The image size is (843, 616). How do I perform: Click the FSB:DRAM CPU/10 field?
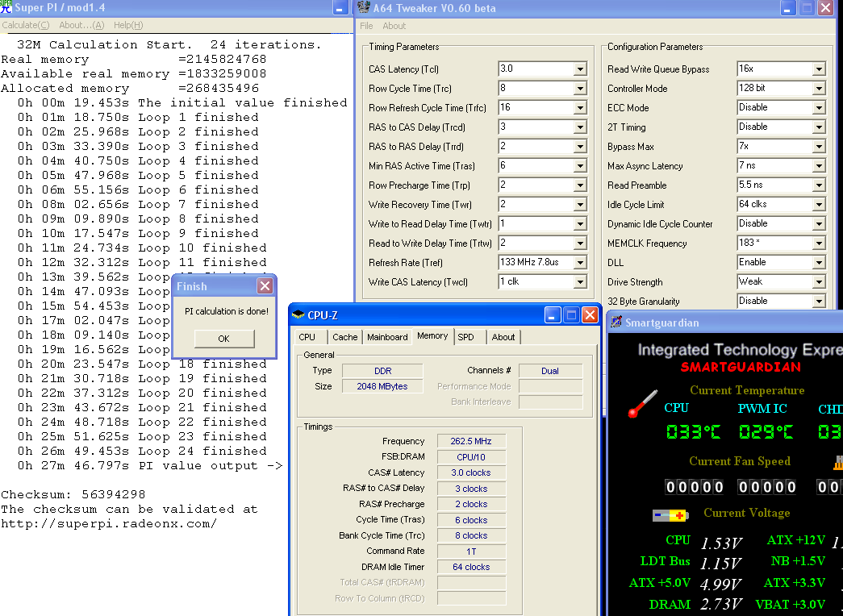(471, 457)
